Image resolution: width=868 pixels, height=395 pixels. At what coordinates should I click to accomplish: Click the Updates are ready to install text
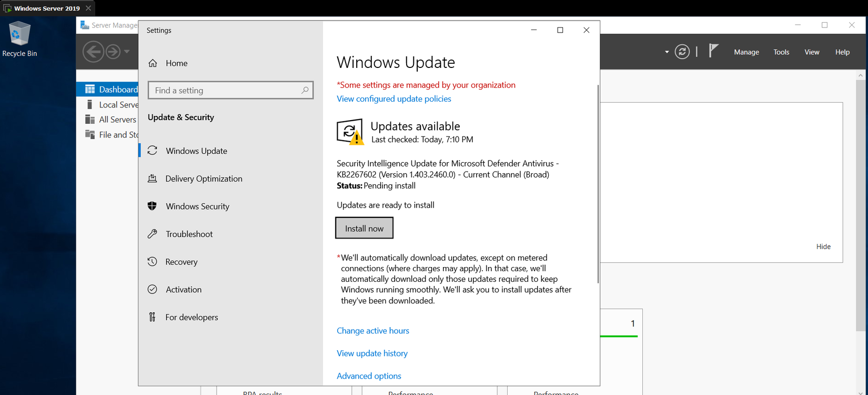[386, 205]
